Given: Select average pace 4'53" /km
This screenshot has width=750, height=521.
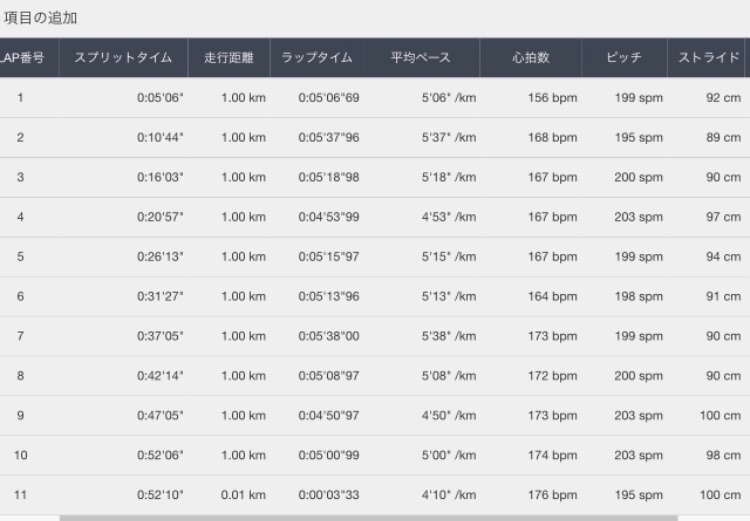Looking at the screenshot, I should (449, 217).
